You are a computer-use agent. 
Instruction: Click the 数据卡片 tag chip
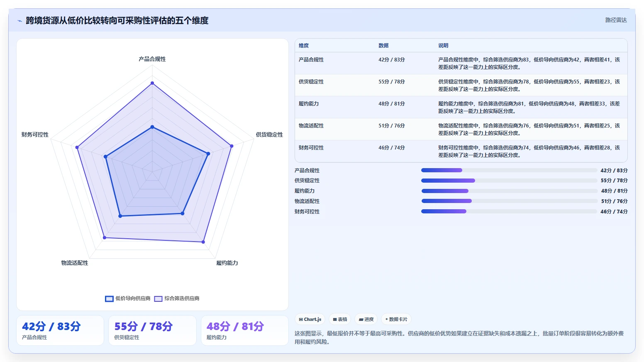[x=396, y=319]
